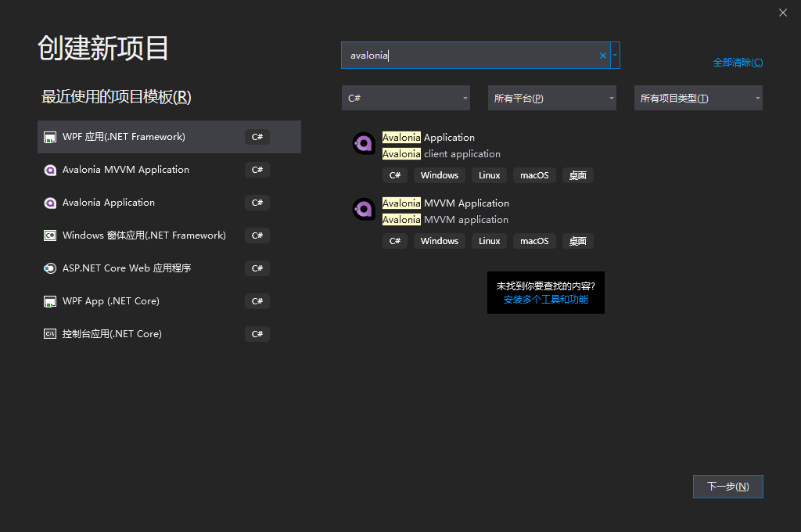Close the create new project dialog
This screenshot has height=532, width=801.
tap(782, 13)
